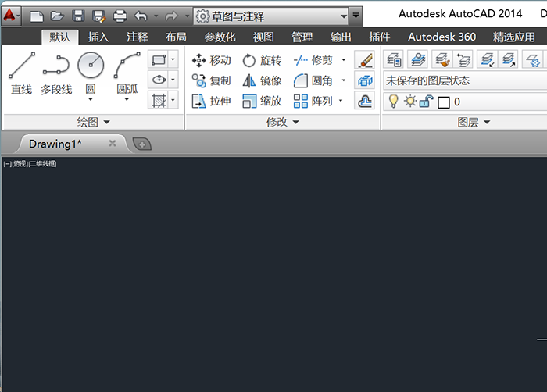547x392 pixels.
Task: Click the Layer Previous icon
Action: (463, 59)
